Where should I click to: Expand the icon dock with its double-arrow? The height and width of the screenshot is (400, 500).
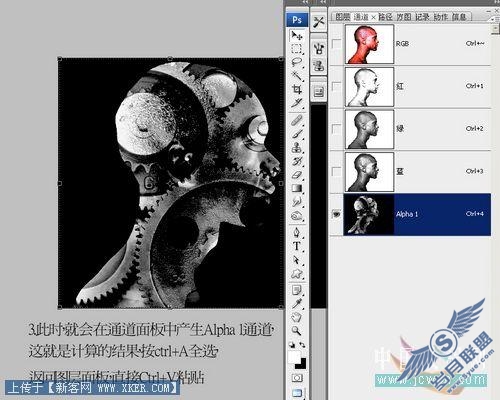coord(323,2)
